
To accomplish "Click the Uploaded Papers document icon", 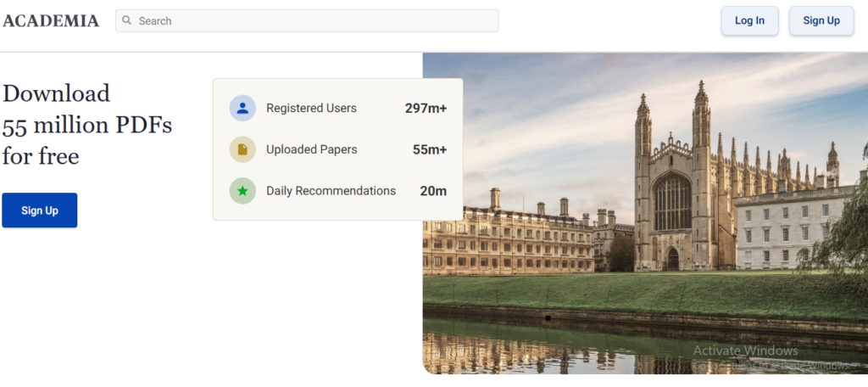I will (x=242, y=149).
